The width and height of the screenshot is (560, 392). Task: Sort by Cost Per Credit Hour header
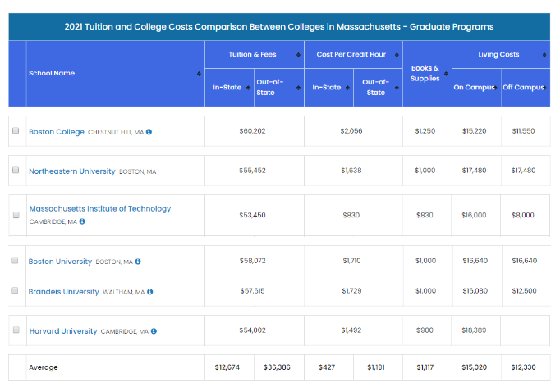tap(397, 55)
